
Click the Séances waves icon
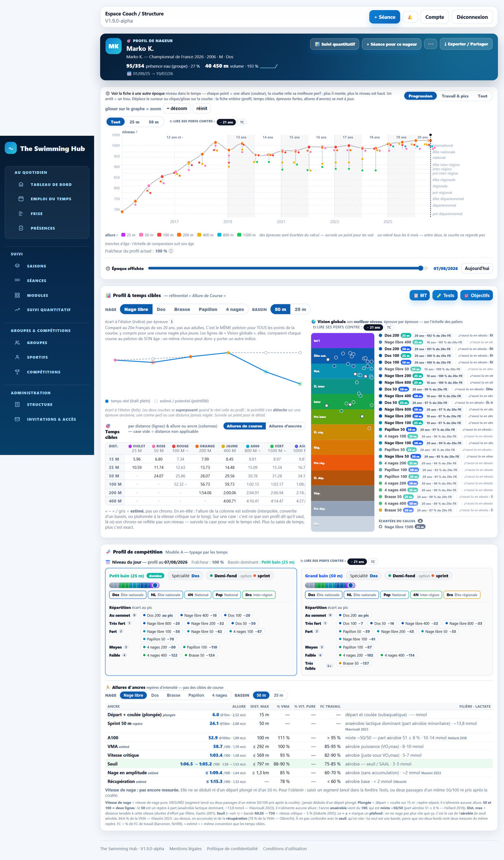coord(17,280)
